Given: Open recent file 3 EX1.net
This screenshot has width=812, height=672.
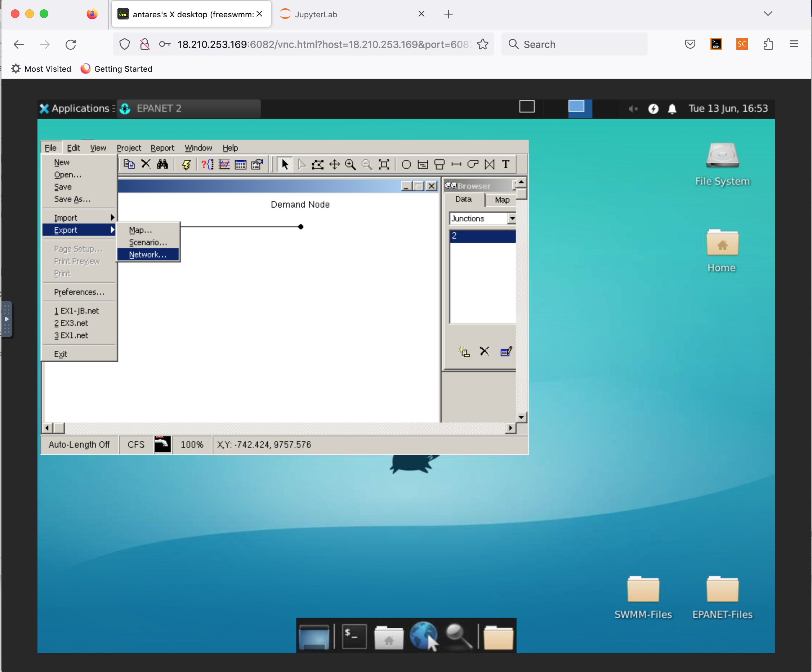Looking at the screenshot, I should pos(79,335).
